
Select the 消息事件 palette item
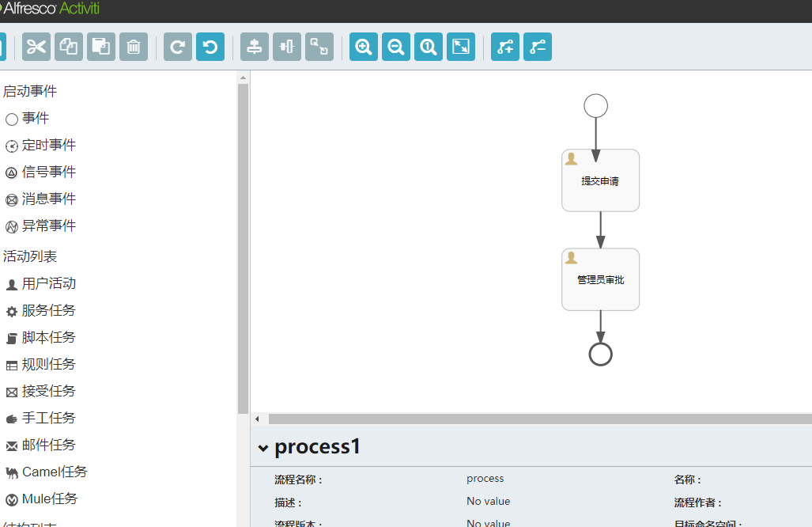[41, 199]
